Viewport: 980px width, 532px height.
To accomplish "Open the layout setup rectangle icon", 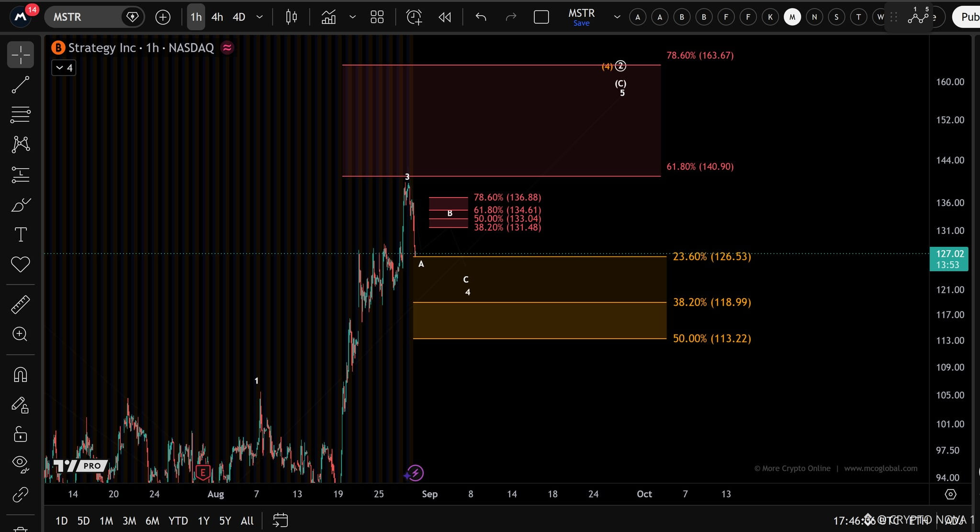I will [x=541, y=17].
